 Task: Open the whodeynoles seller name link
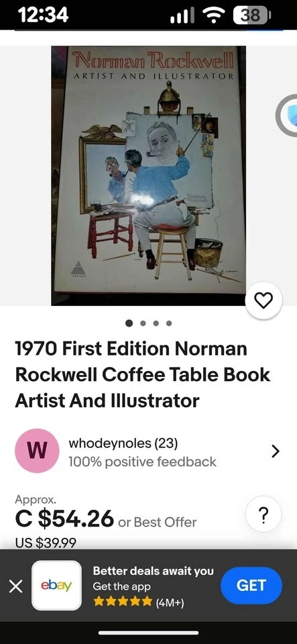click(x=123, y=443)
